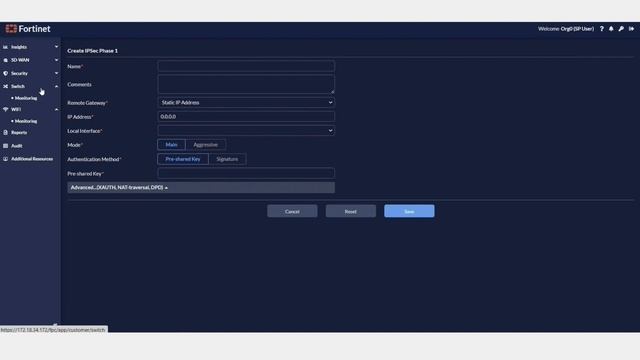Collapse the Switch menu chevron
The height and width of the screenshot is (360, 640).
click(56, 87)
